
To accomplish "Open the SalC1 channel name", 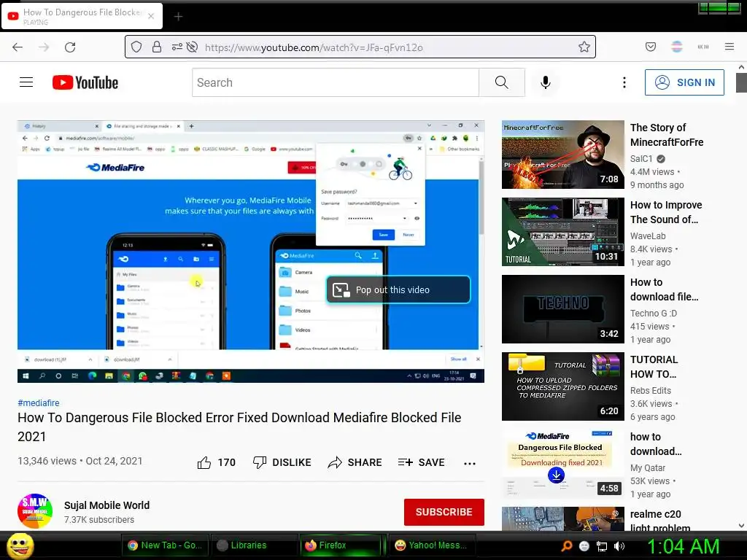I will 641,158.
